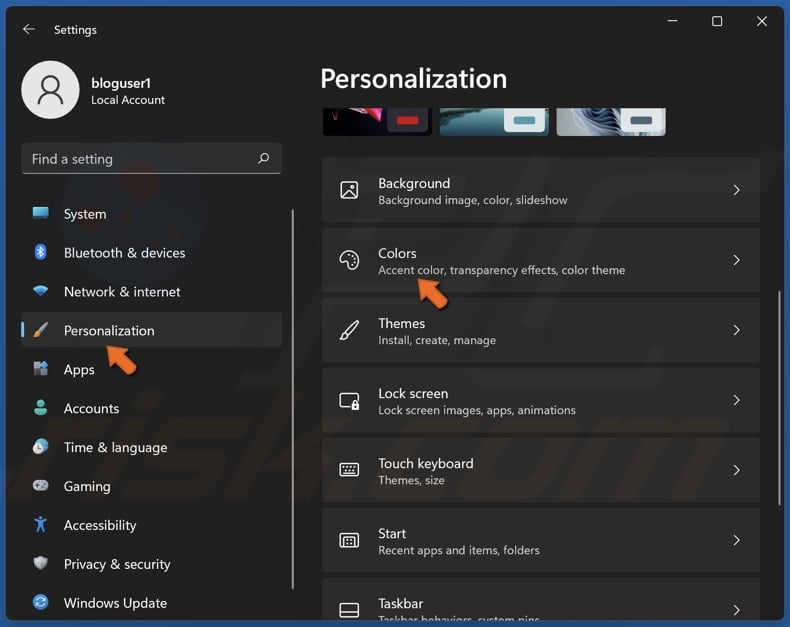Click the Time & language clock icon

click(40, 447)
